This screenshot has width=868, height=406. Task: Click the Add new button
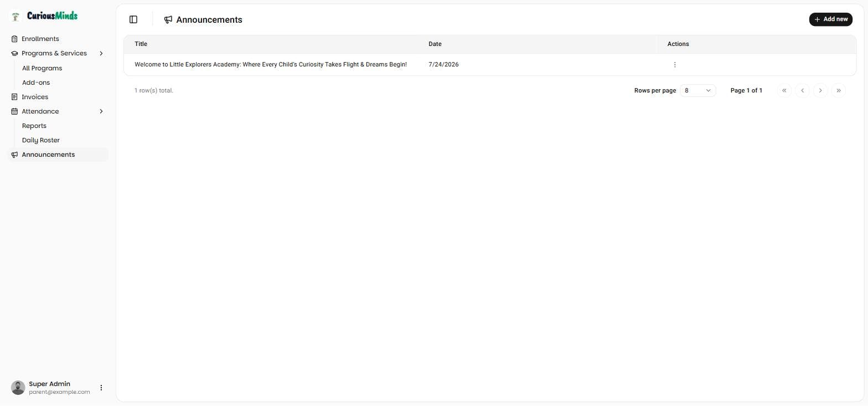[830, 19]
